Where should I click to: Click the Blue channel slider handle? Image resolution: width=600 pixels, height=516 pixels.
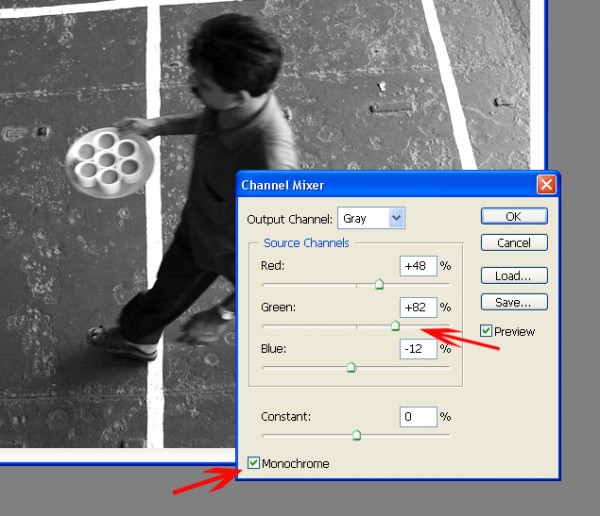[351, 368]
